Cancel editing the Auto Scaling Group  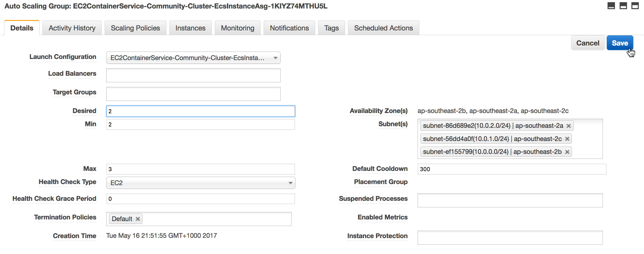coord(588,43)
